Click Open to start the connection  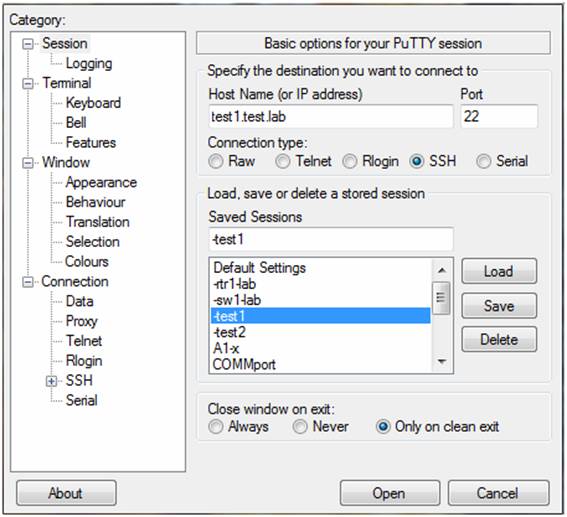390,493
